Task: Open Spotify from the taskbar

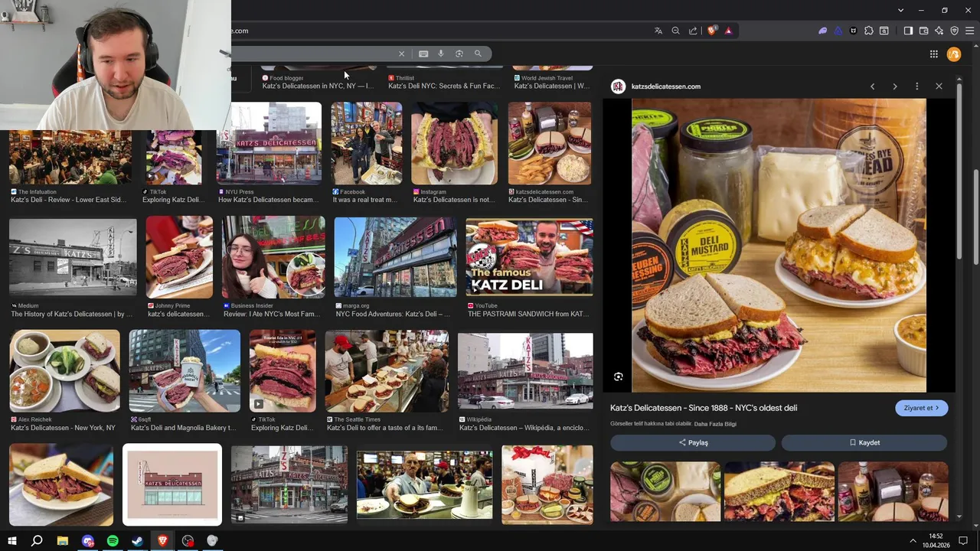Action: click(x=113, y=541)
